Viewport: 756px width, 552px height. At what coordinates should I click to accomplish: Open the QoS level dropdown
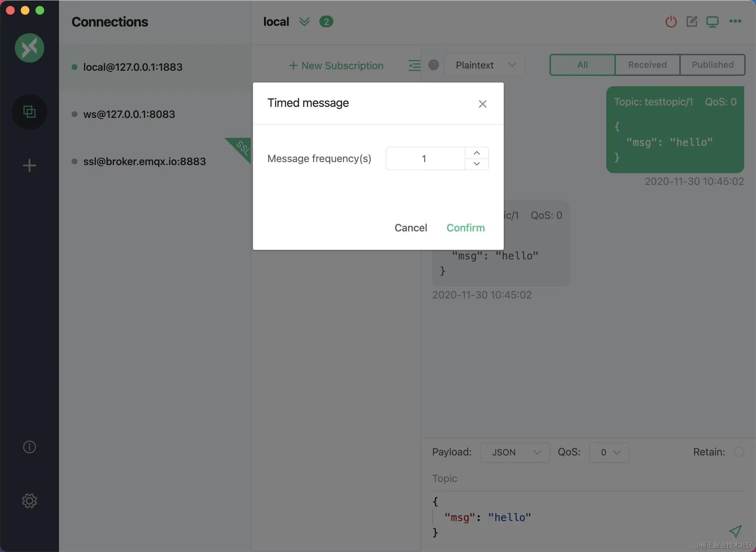609,452
